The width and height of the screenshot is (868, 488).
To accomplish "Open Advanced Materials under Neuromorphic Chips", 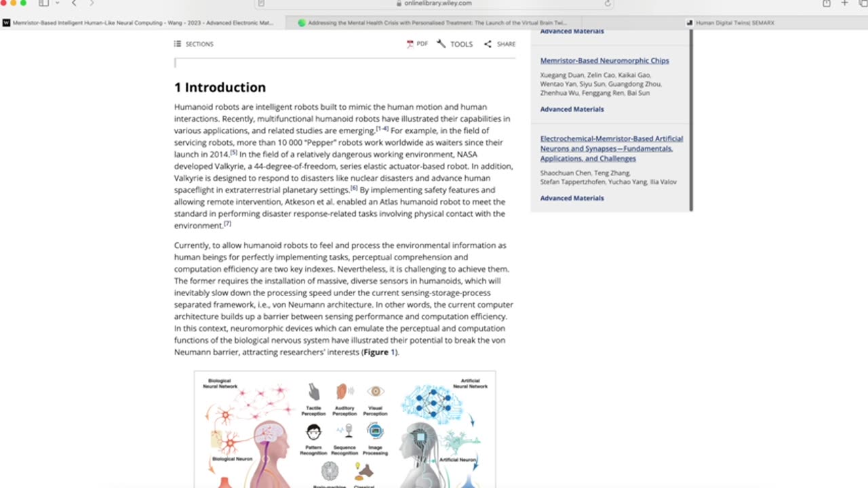I will pyautogui.click(x=572, y=109).
